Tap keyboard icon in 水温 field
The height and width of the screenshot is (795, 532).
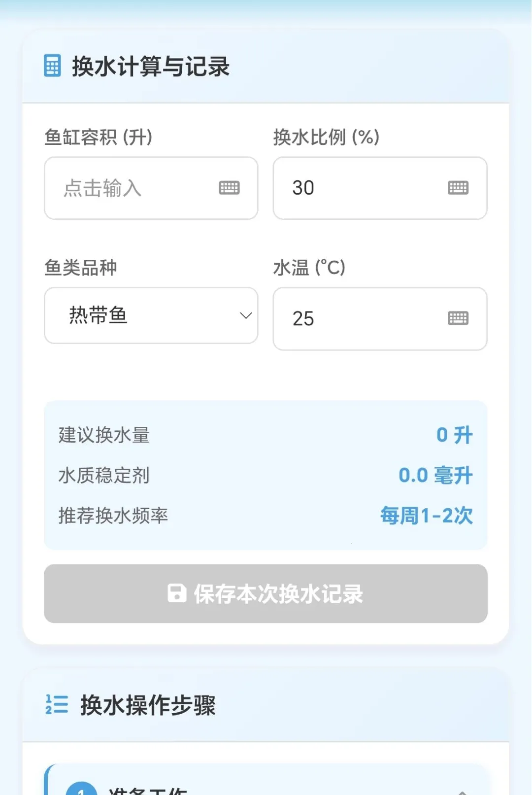(458, 318)
